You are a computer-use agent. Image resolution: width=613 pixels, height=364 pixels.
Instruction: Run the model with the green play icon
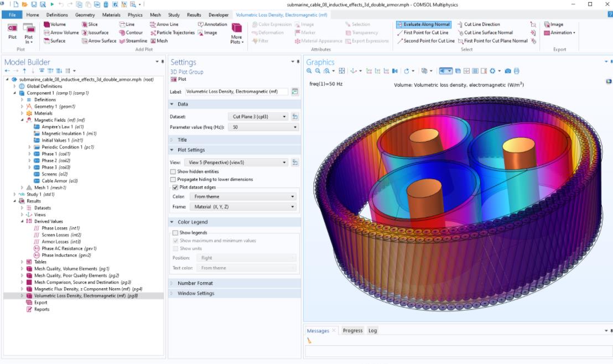point(52,4)
